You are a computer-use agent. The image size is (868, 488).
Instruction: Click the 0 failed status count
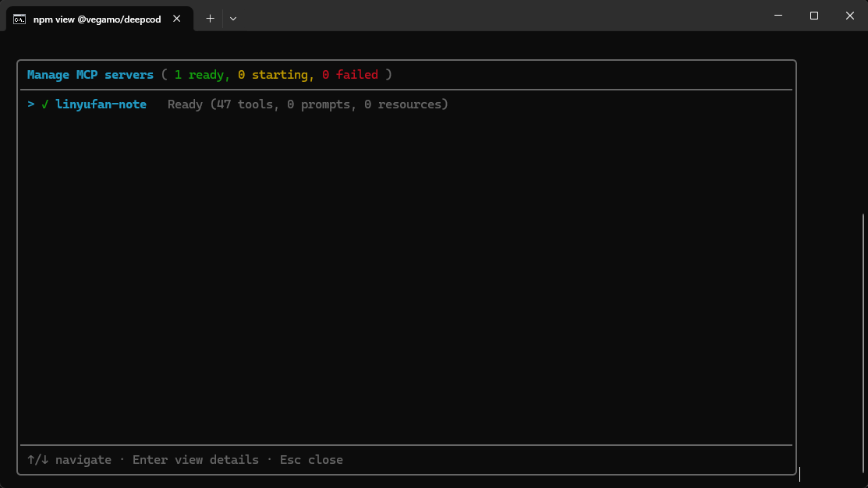point(350,75)
